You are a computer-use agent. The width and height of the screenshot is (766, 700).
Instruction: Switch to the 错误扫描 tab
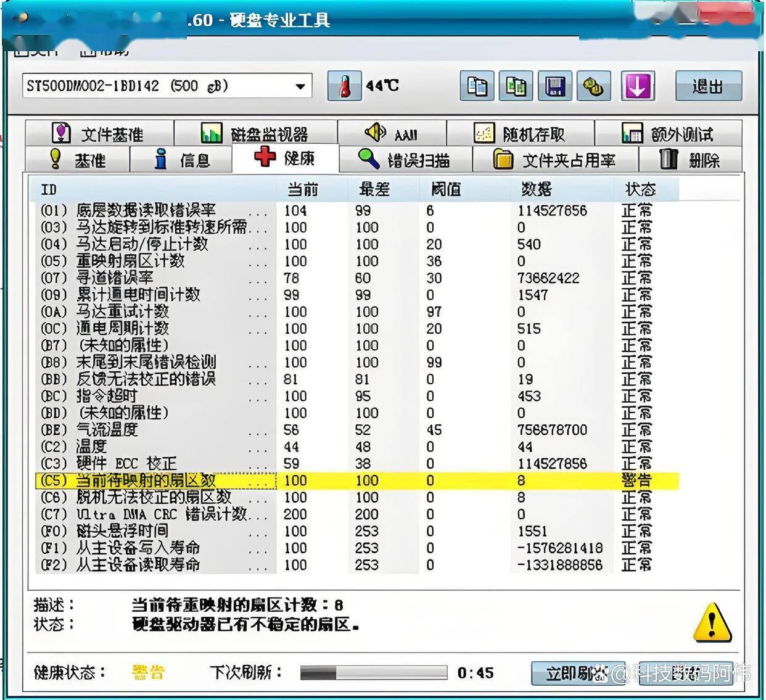pos(405,160)
